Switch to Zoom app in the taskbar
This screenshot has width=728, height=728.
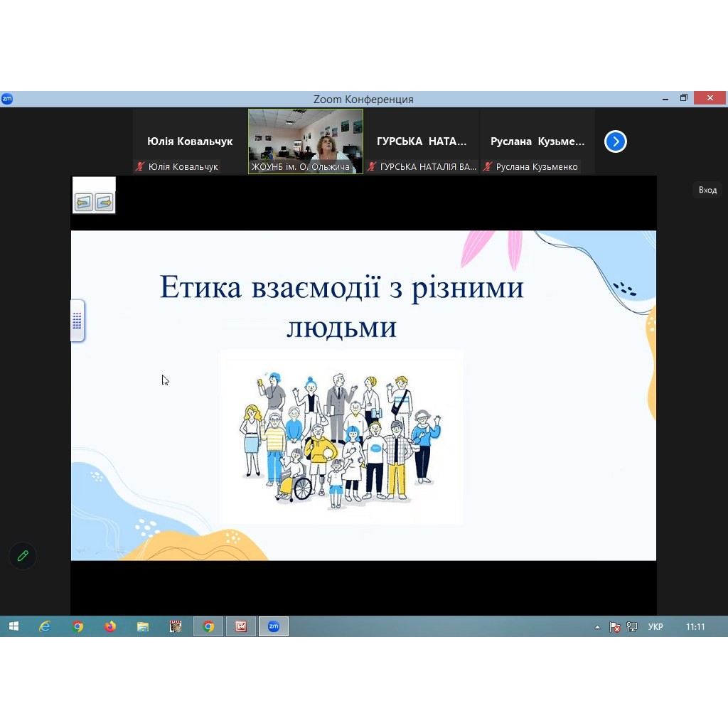tap(273, 626)
